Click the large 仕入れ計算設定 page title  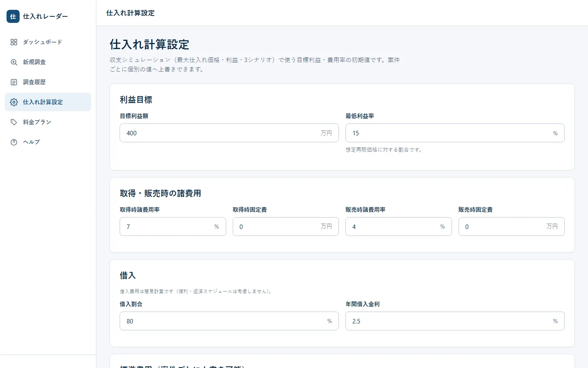149,45
